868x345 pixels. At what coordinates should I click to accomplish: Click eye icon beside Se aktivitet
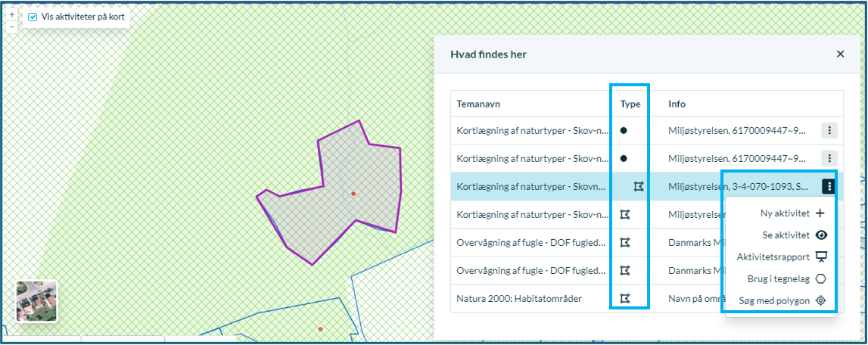821,235
